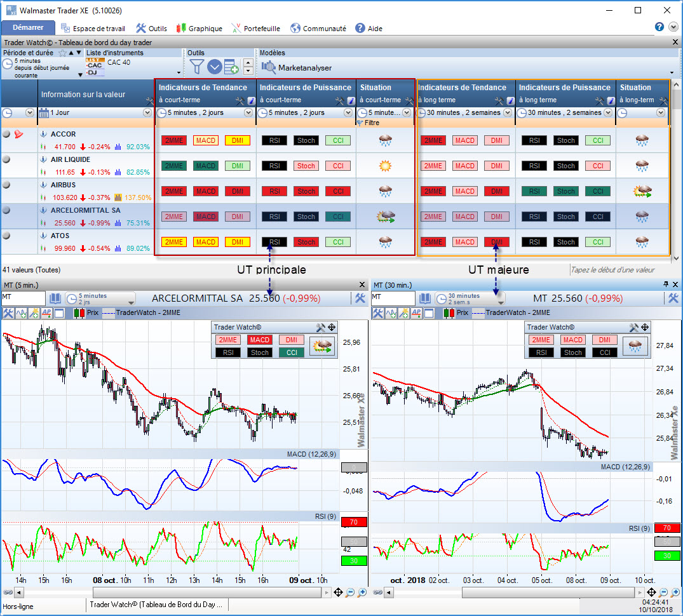Click TraderWatch - 2MME legend in 30 min chart
Image resolution: width=683 pixels, height=616 pixels.
pyautogui.click(x=511, y=312)
